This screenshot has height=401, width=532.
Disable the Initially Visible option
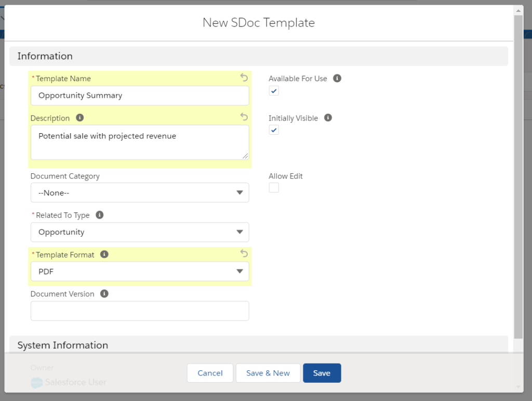[x=274, y=130]
